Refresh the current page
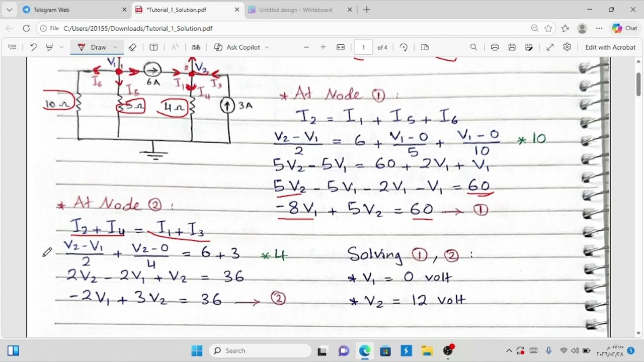Screen dimensions: 644x362 tap(26, 29)
